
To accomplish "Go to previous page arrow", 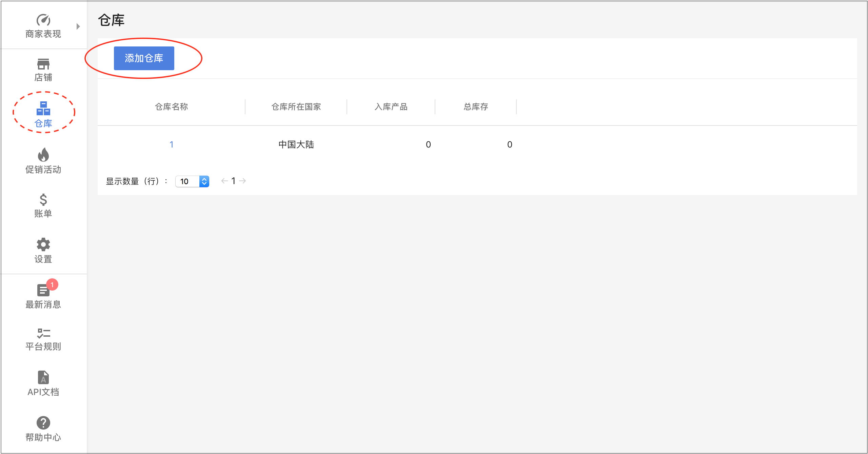I will 224,181.
